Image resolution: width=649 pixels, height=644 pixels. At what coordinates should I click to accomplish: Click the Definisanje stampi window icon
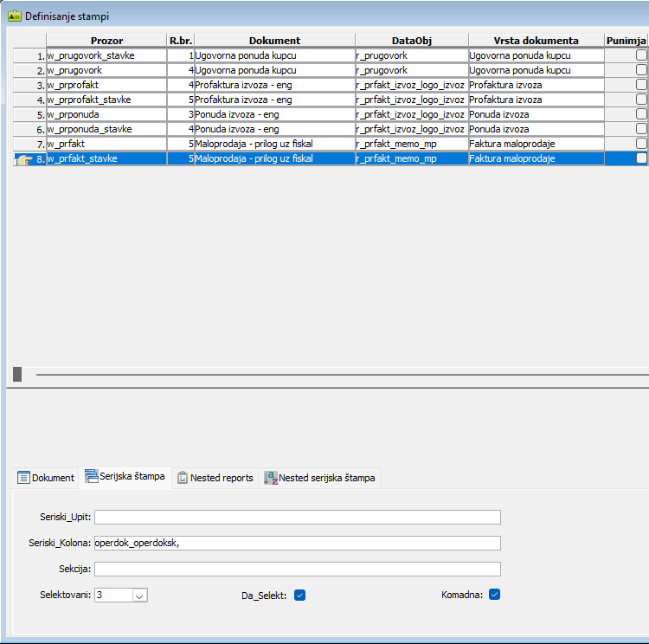click(x=15, y=16)
